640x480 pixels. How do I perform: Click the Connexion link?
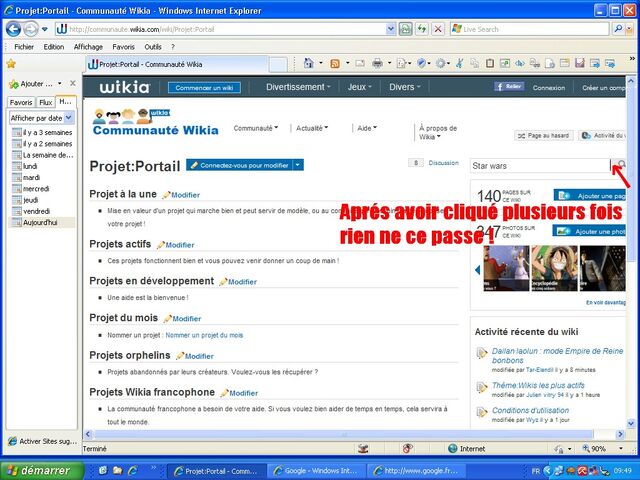(549, 87)
